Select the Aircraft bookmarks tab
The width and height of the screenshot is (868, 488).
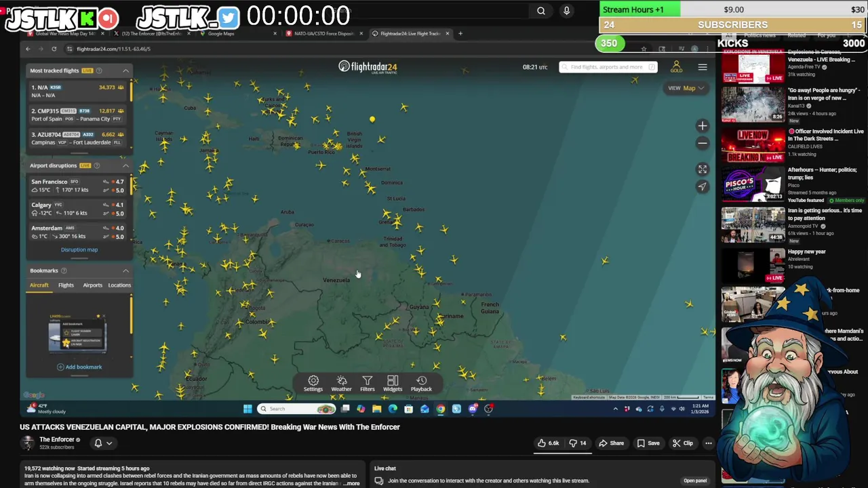pyautogui.click(x=39, y=285)
